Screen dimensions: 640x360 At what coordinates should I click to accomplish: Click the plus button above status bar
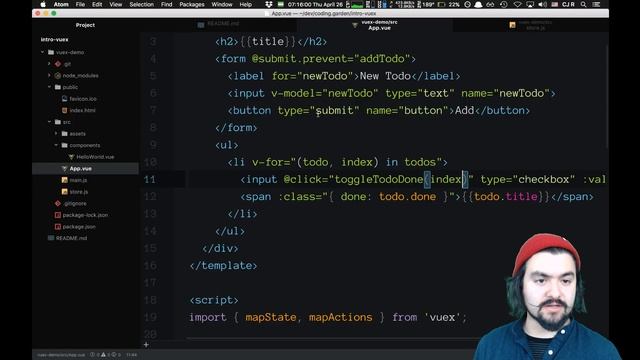pyautogui.click(x=146, y=345)
